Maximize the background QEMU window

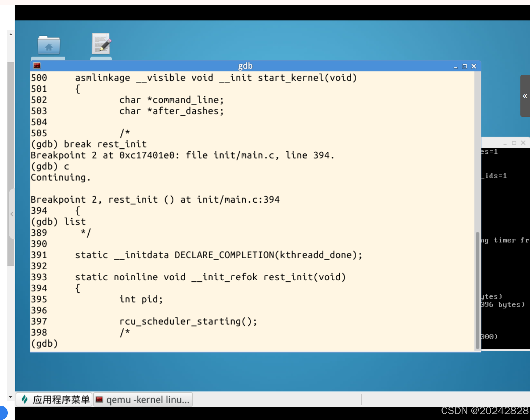tap(514, 143)
